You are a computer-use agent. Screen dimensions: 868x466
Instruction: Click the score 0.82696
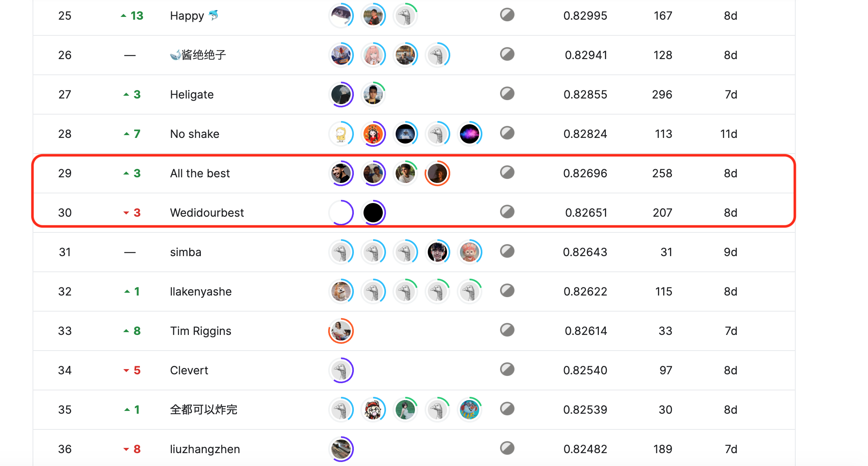tap(585, 173)
